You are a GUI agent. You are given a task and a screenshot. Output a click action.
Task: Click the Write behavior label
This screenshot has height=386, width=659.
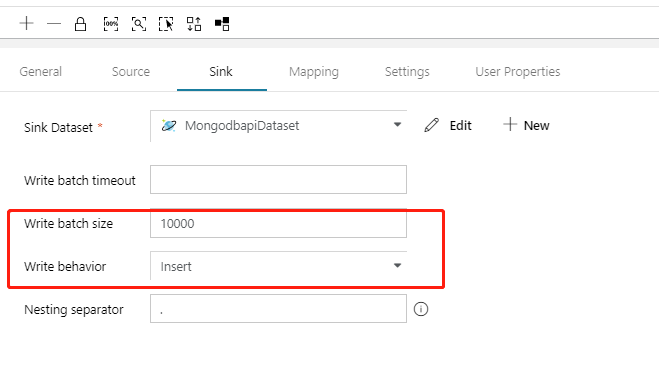tap(65, 267)
